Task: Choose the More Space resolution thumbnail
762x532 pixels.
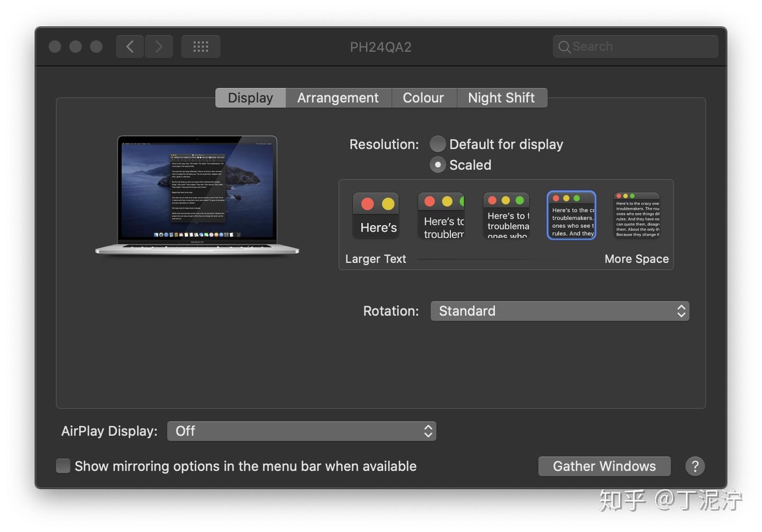Action: click(637, 215)
